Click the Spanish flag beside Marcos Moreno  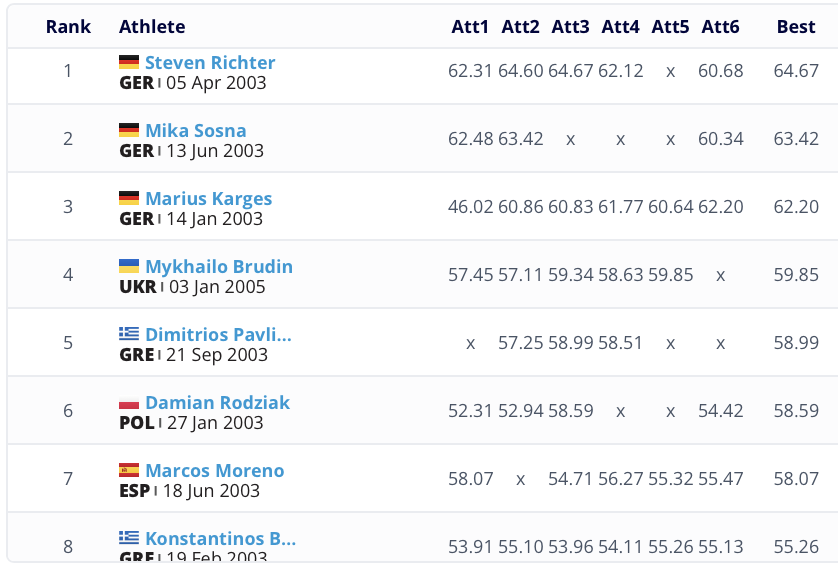point(129,470)
